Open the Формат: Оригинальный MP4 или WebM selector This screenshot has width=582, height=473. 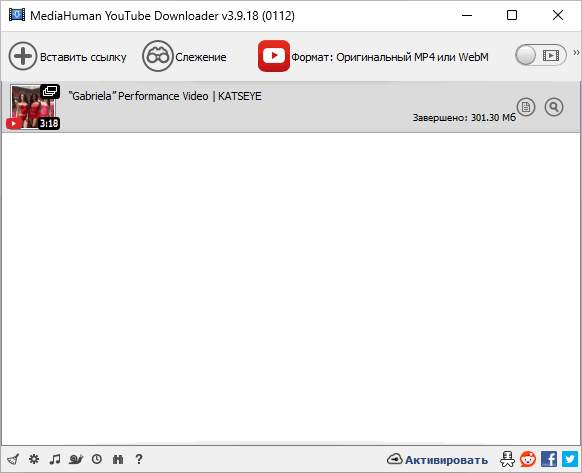pos(390,57)
